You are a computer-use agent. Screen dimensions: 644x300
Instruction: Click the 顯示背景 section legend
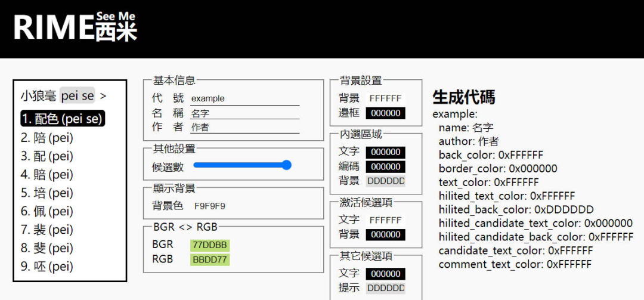coord(174,188)
